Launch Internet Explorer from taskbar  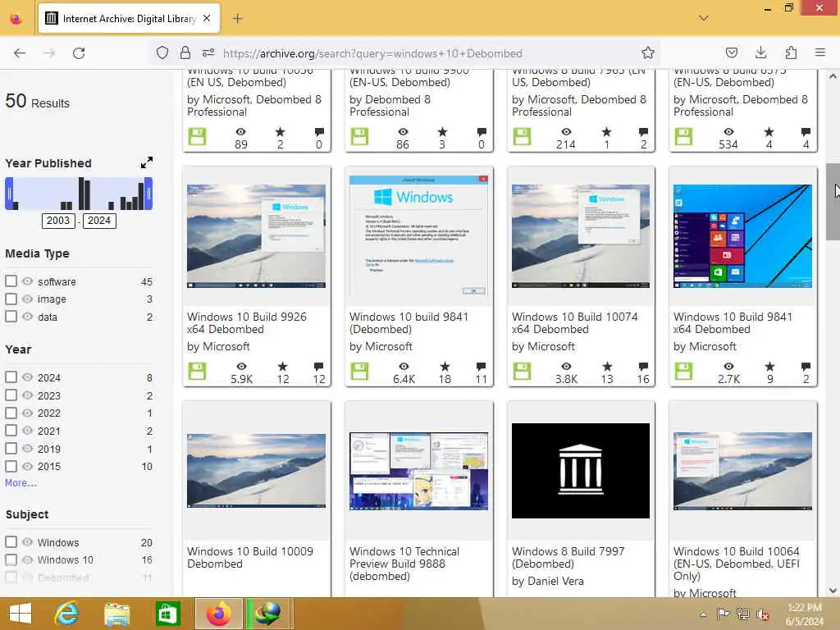[x=67, y=614]
